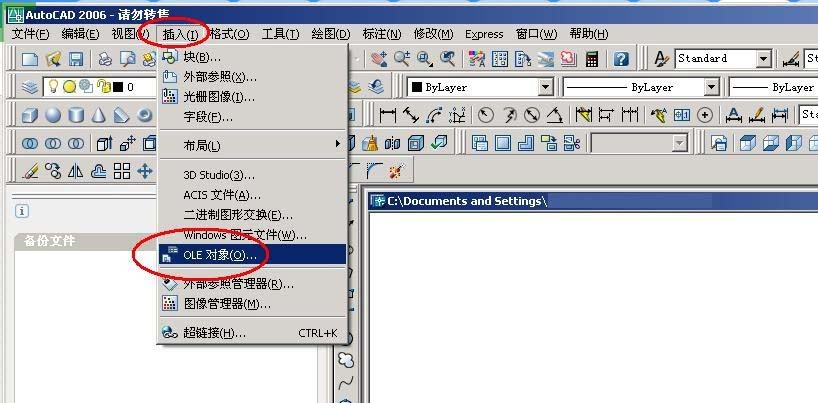
Task: Click the blue Help question mark icon
Action: pyautogui.click(x=621, y=58)
